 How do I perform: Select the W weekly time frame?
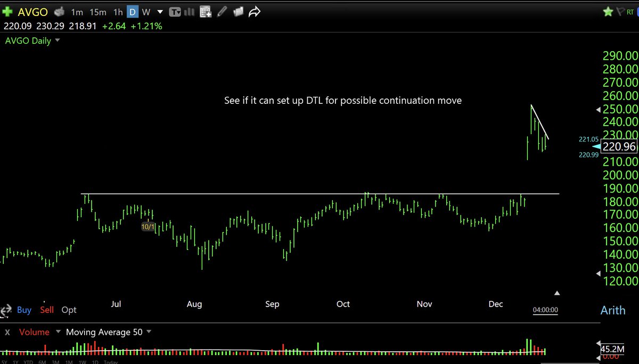click(145, 12)
